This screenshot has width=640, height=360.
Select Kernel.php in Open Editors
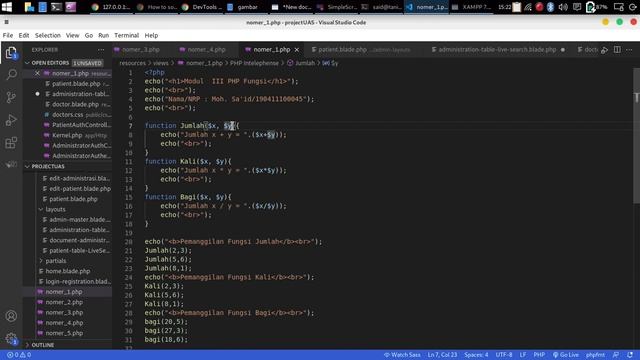point(67,135)
